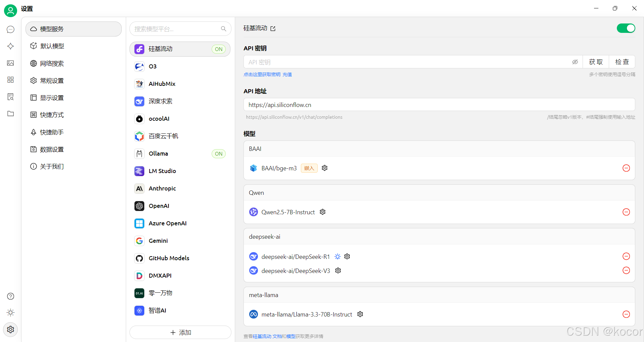Click the 获取 API key button

point(596,62)
